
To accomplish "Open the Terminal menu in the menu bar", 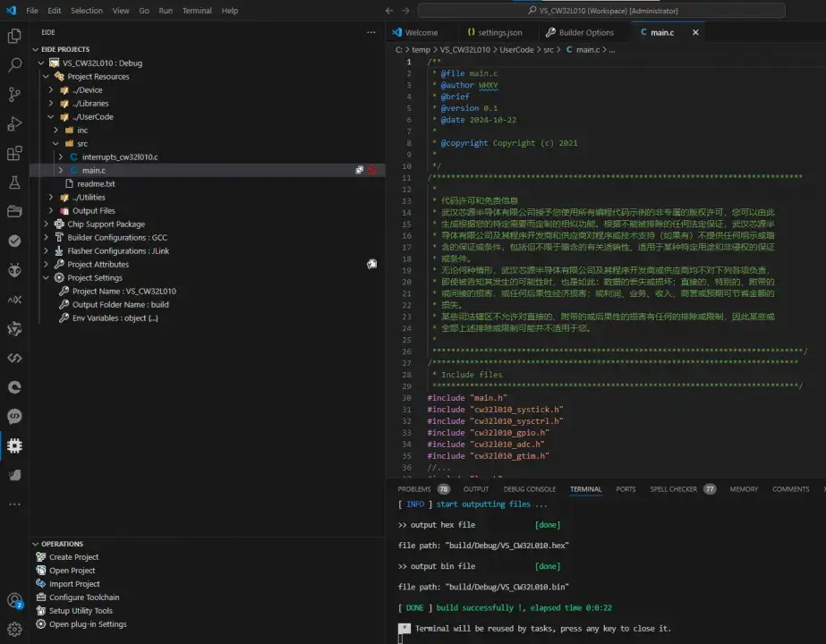I will (x=196, y=11).
